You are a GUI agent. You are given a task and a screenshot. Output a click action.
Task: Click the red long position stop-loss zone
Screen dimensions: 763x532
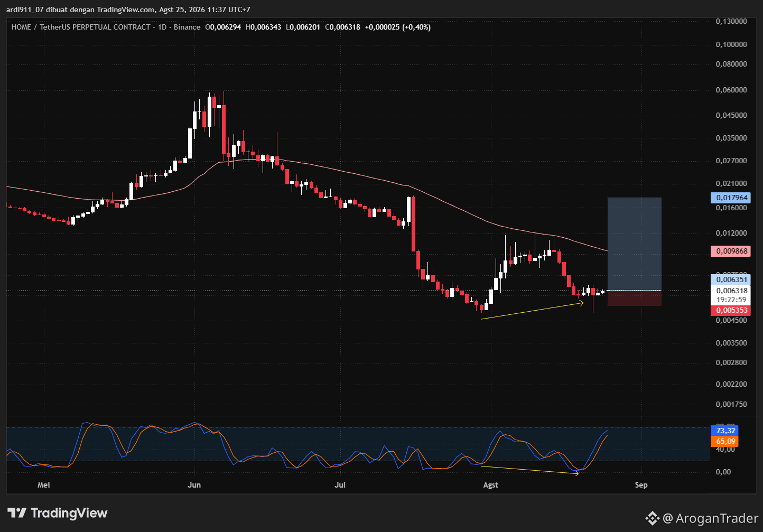pyautogui.click(x=634, y=298)
